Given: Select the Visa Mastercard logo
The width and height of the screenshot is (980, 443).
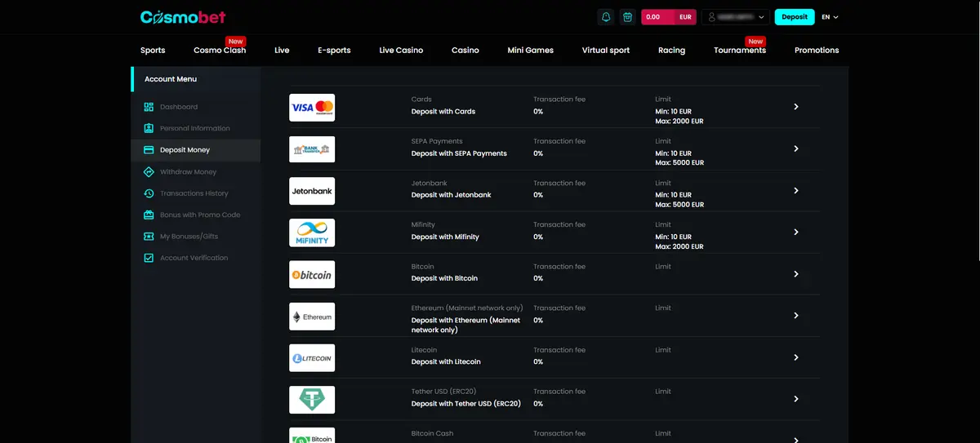Looking at the screenshot, I should point(312,108).
